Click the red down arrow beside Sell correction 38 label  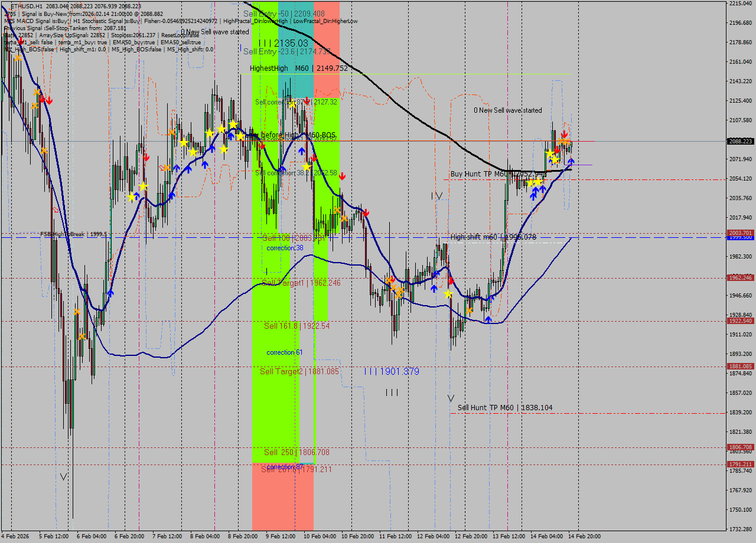343,175
